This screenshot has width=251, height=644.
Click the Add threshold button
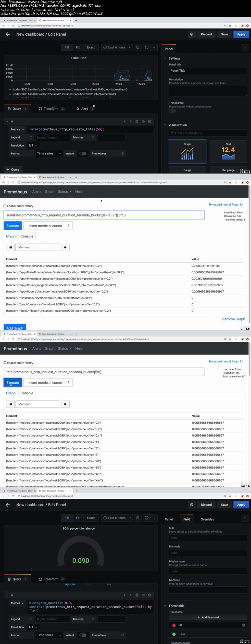point(208,617)
